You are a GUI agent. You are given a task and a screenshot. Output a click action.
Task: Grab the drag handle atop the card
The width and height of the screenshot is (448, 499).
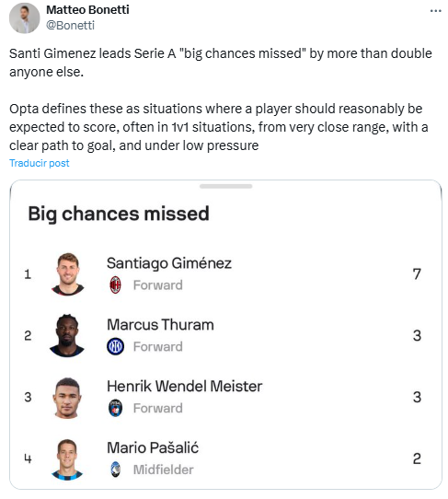[x=225, y=186]
